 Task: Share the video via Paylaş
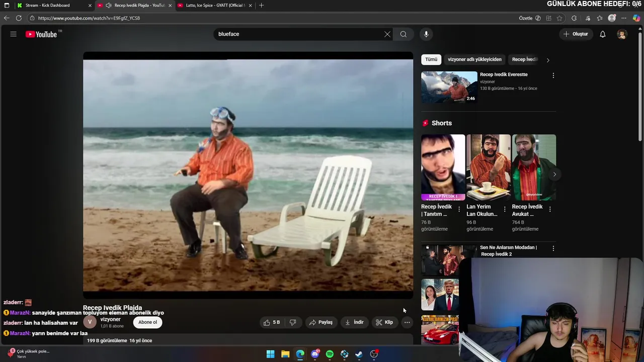[x=321, y=322]
